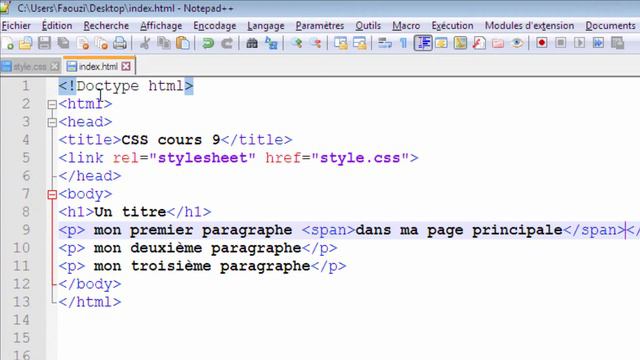Viewport: 640px width, 360px height.
Task: Toggle show all characters pilcrow icon
Action: click(403, 43)
